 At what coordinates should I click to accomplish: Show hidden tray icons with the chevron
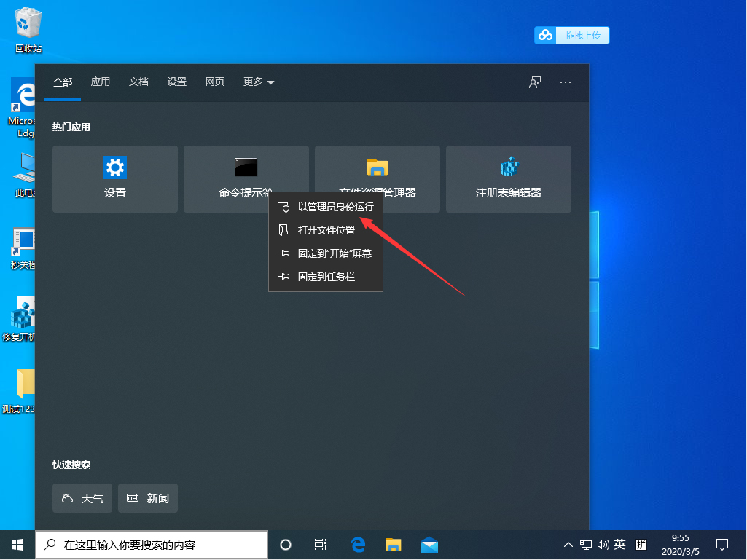567,544
